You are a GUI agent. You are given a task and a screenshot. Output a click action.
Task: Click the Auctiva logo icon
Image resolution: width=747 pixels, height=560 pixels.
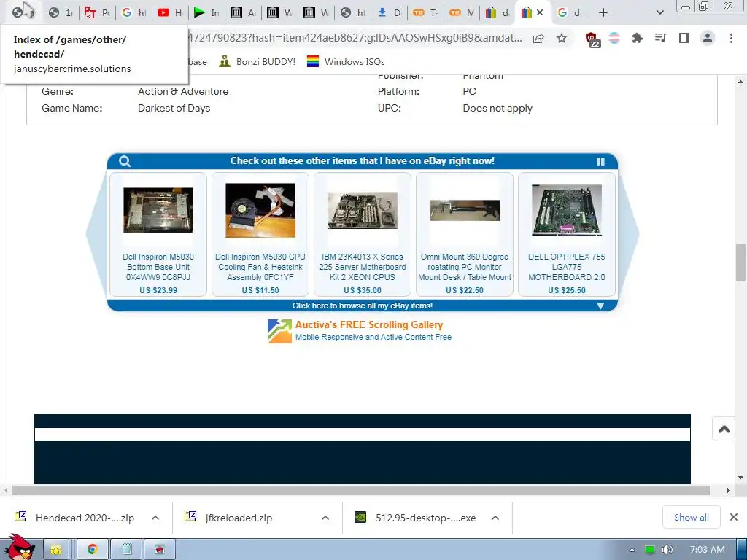pyautogui.click(x=279, y=331)
